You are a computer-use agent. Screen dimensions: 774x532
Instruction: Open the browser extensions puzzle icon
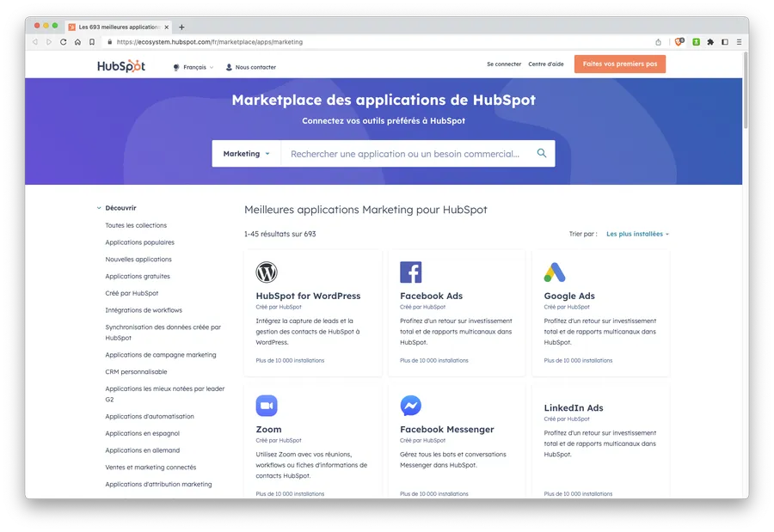tap(710, 41)
